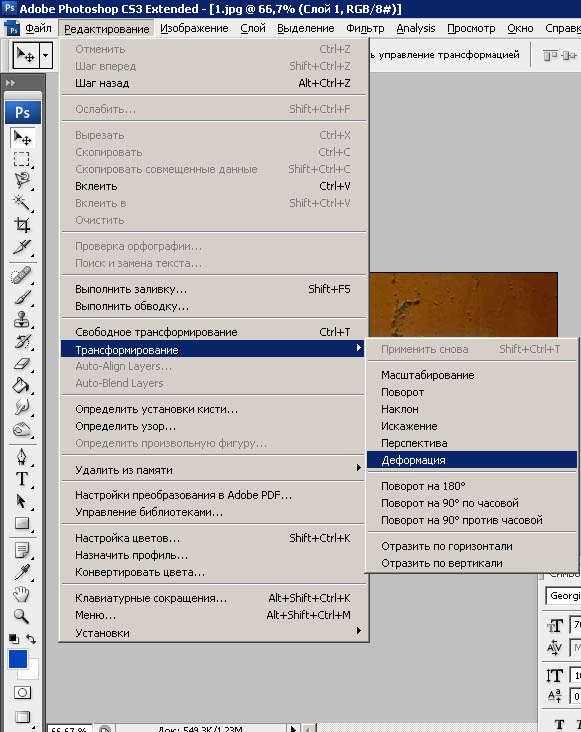Select the Path Selection tool
The image size is (581, 732).
click(x=22, y=501)
